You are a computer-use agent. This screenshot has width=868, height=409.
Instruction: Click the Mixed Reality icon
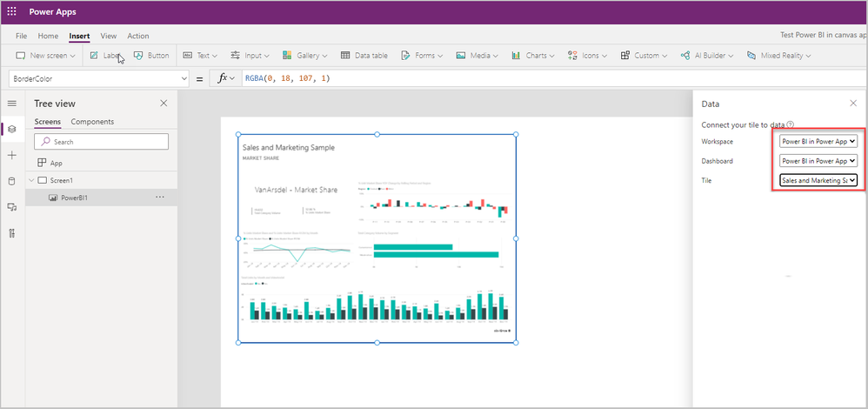tap(751, 56)
